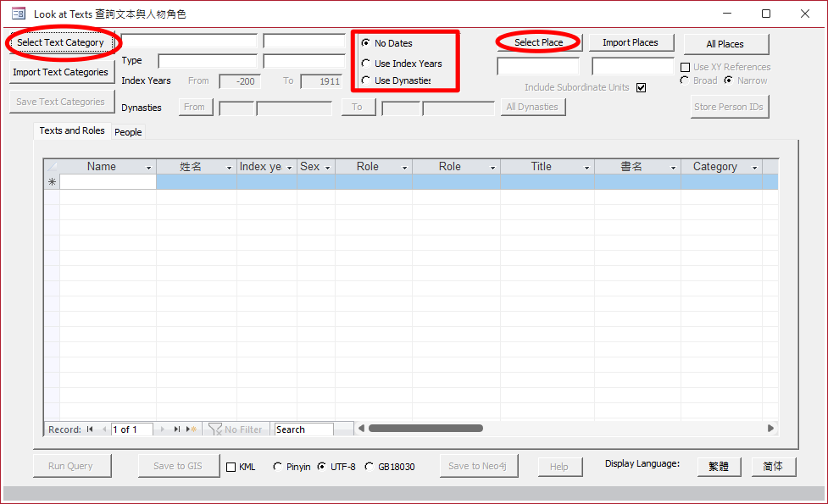Open the Texts and Roles tab
Screen dimensions: 828x504
[x=72, y=130]
